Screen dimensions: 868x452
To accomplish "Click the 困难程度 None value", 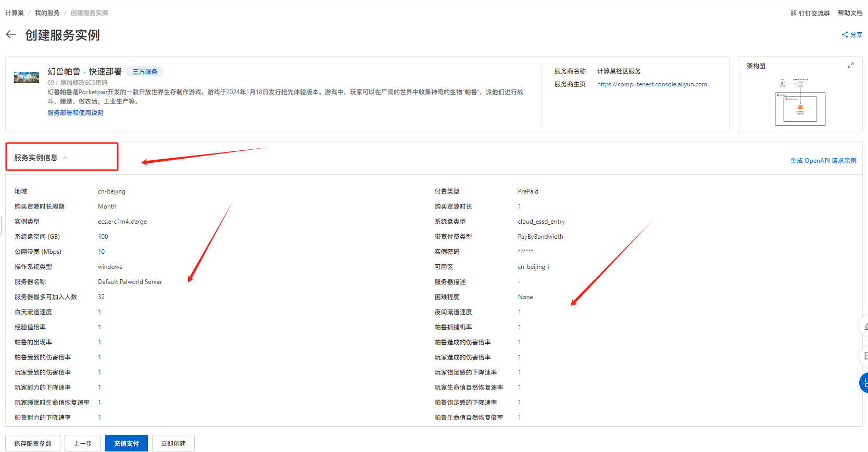I will (525, 297).
